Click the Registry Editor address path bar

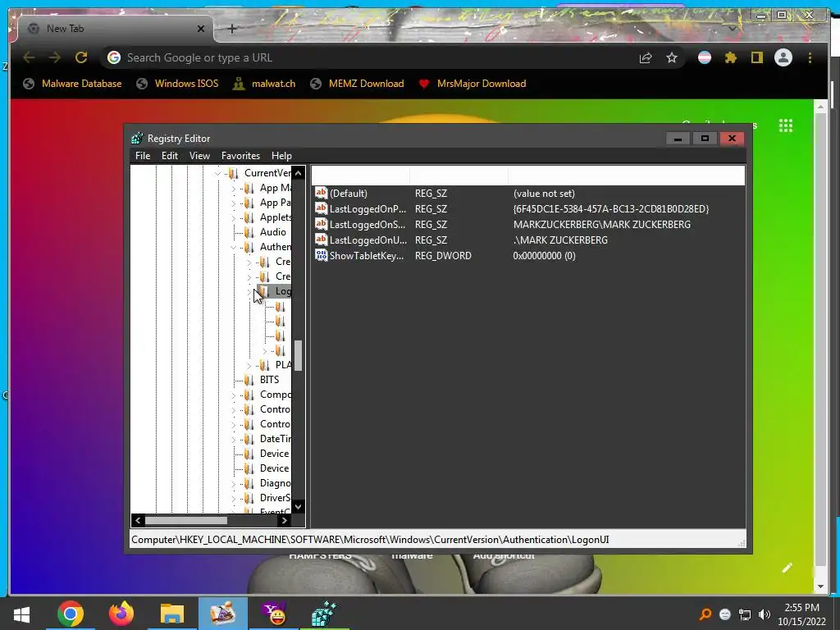[x=437, y=540]
